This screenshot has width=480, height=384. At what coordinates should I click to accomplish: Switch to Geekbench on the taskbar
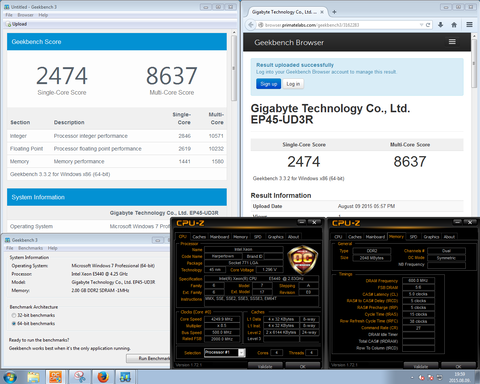tap(126, 377)
